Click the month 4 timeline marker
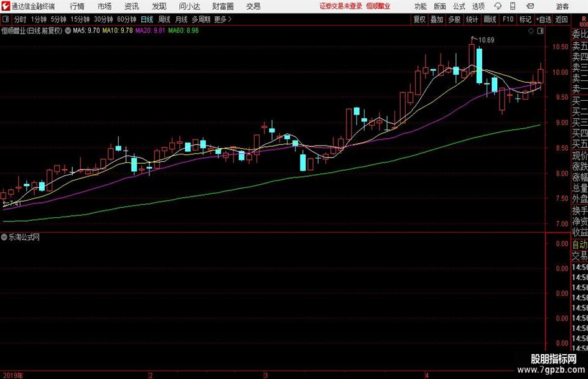This screenshot has height=379, width=588. point(427,375)
